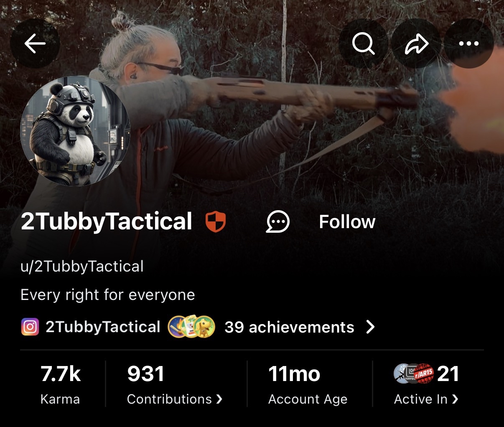View the panda avatar picture
The width and height of the screenshot is (504, 427).
[x=75, y=131]
